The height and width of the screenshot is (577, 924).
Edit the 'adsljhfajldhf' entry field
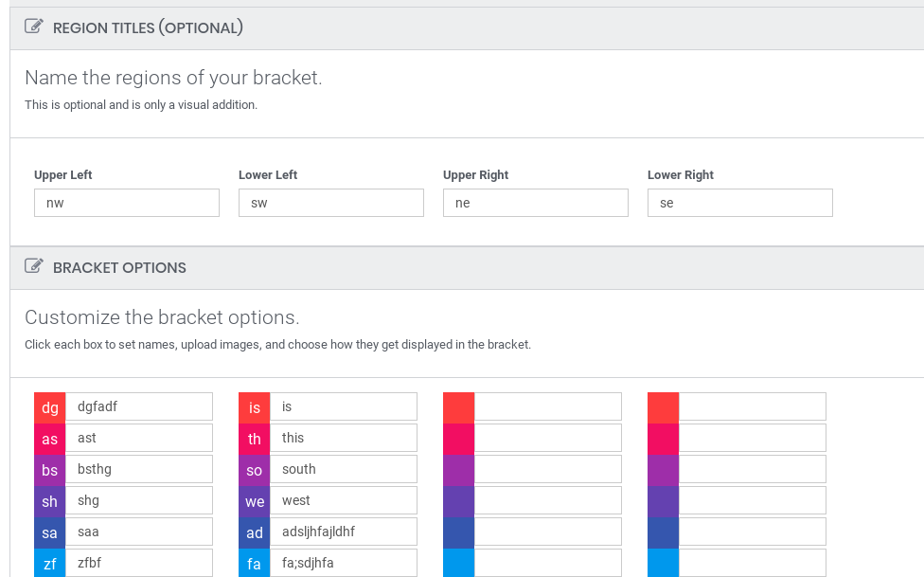[x=344, y=532]
